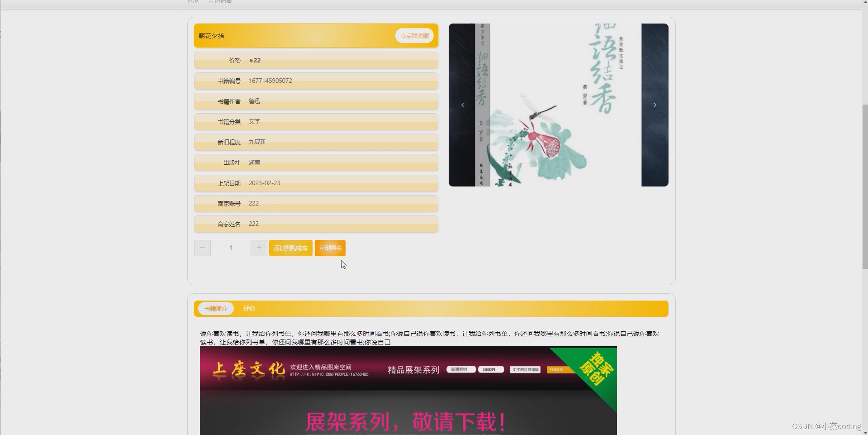Click the 立即购买 buy now button
Image resolution: width=868 pixels, height=435 pixels.
pyautogui.click(x=330, y=248)
